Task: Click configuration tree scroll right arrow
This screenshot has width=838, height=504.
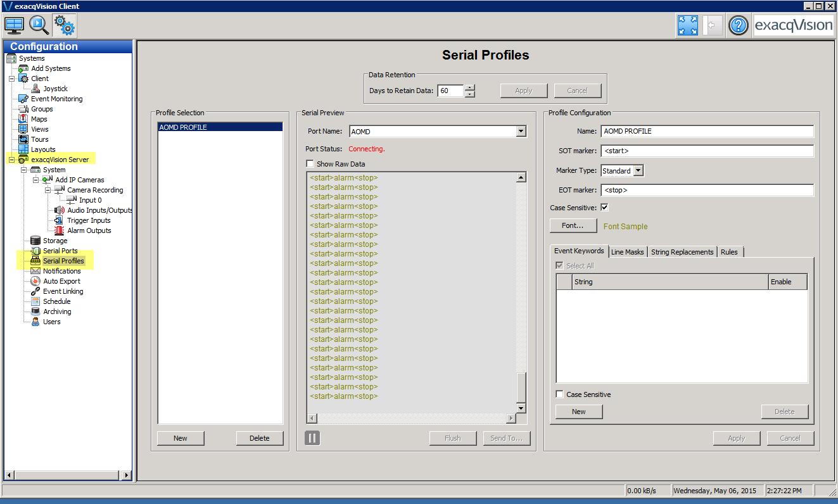Action: (126, 475)
